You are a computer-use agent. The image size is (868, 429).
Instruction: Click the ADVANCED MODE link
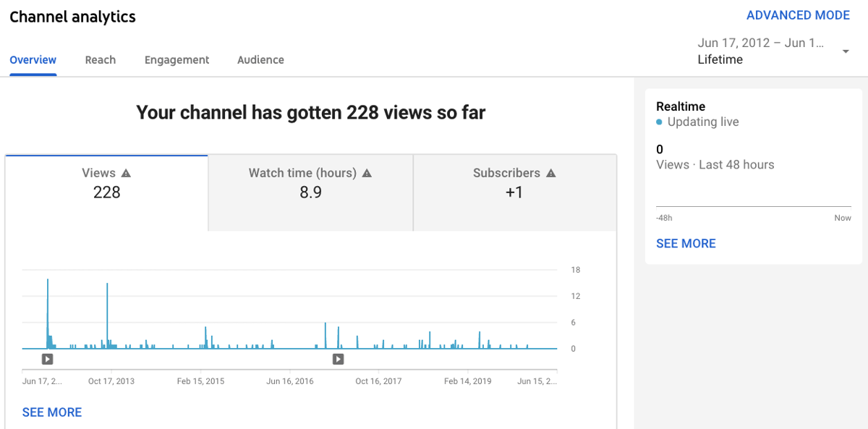tap(798, 14)
